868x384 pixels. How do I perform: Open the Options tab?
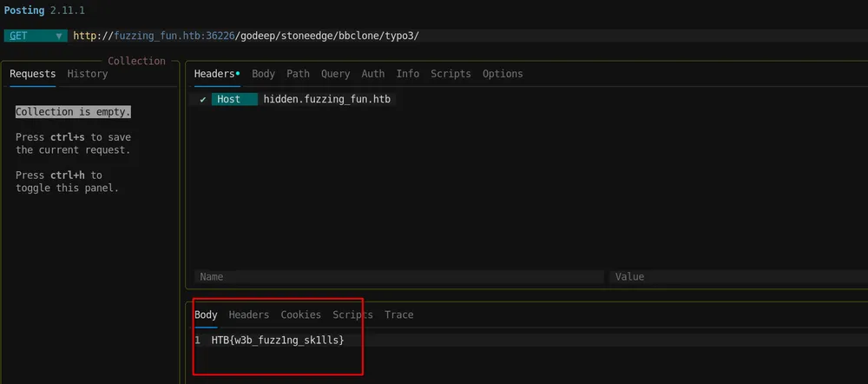click(x=503, y=74)
